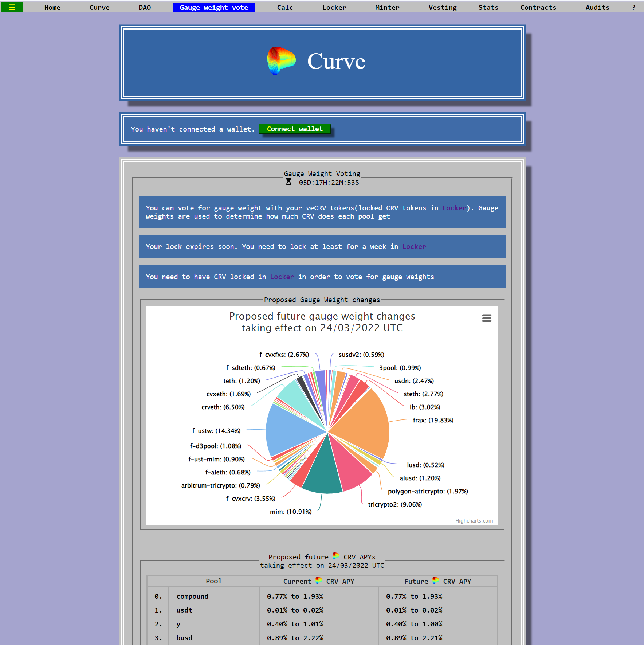
Task: Click the Connect wallet button
Action: [x=295, y=129]
